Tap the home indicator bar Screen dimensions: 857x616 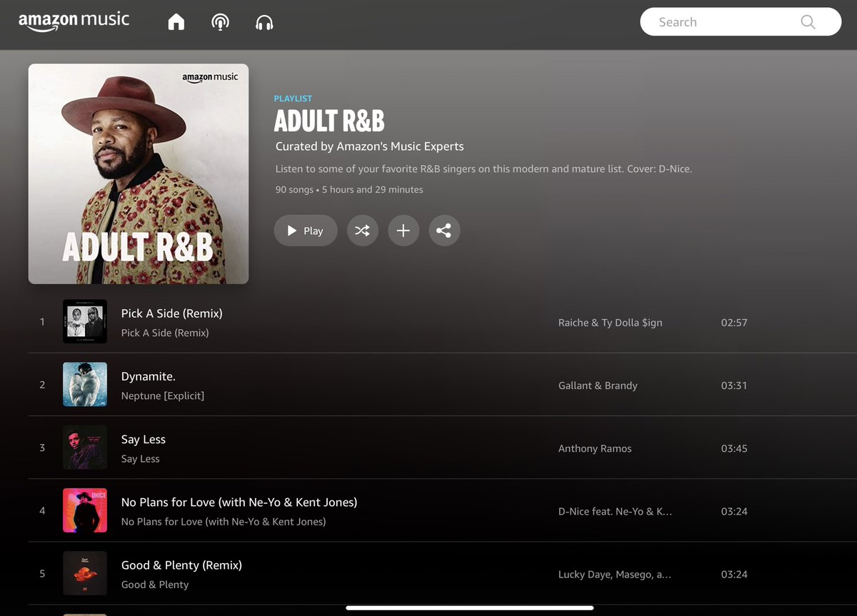point(470,608)
